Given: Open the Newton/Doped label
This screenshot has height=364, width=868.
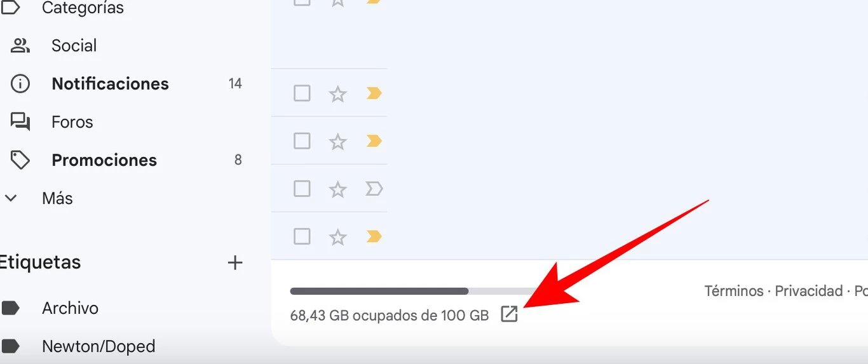Looking at the screenshot, I should (x=98, y=346).
